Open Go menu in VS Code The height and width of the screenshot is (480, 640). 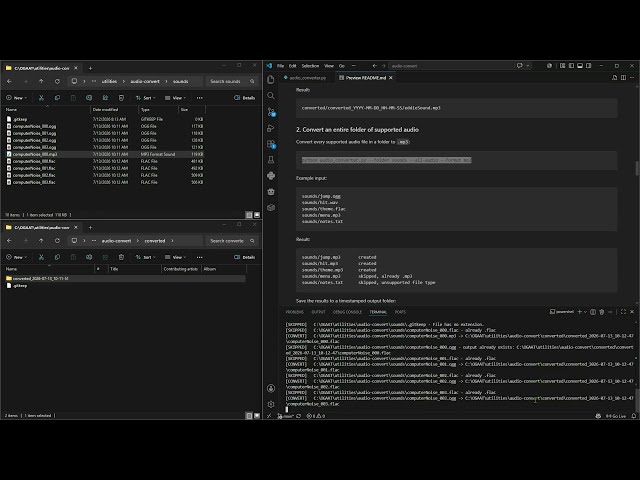(x=342, y=66)
